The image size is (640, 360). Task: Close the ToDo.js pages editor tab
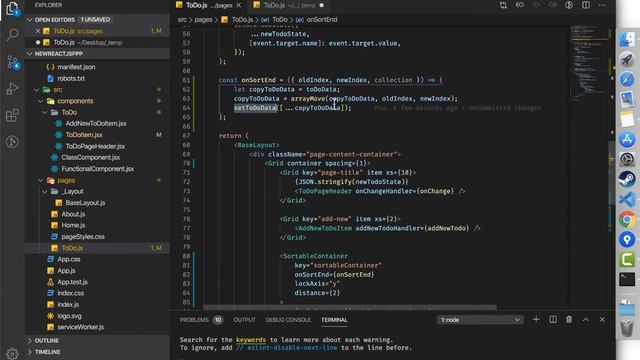(239, 5)
